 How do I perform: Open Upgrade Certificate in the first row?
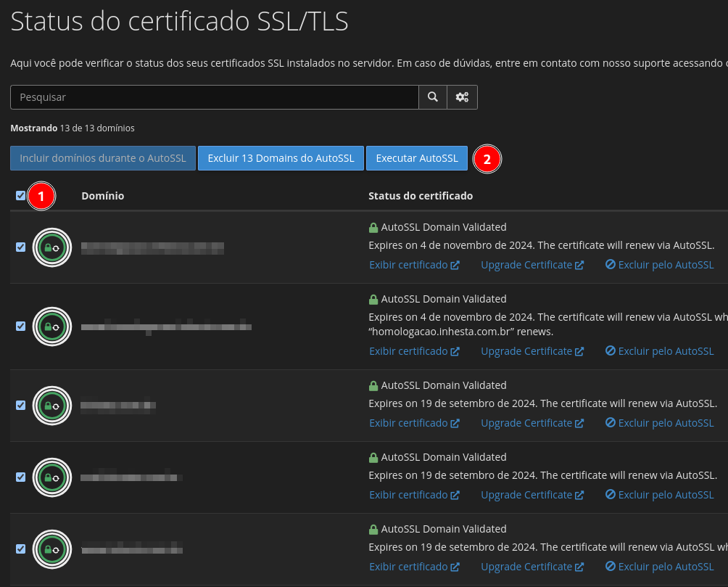(x=532, y=265)
